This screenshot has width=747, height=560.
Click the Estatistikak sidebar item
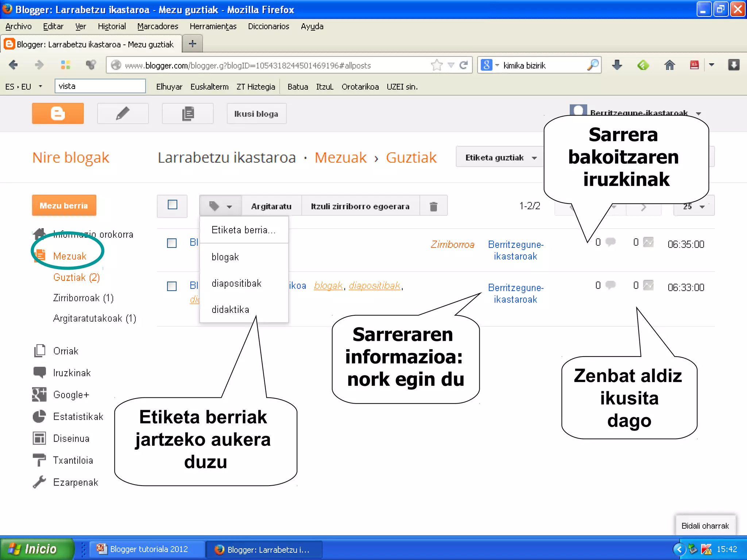pos(78,417)
